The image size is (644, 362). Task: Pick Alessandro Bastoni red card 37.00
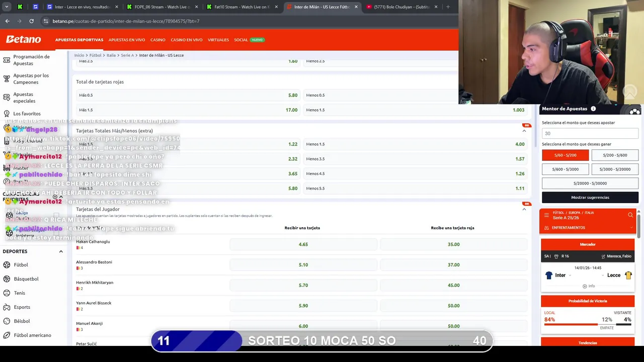pyautogui.click(x=454, y=265)
